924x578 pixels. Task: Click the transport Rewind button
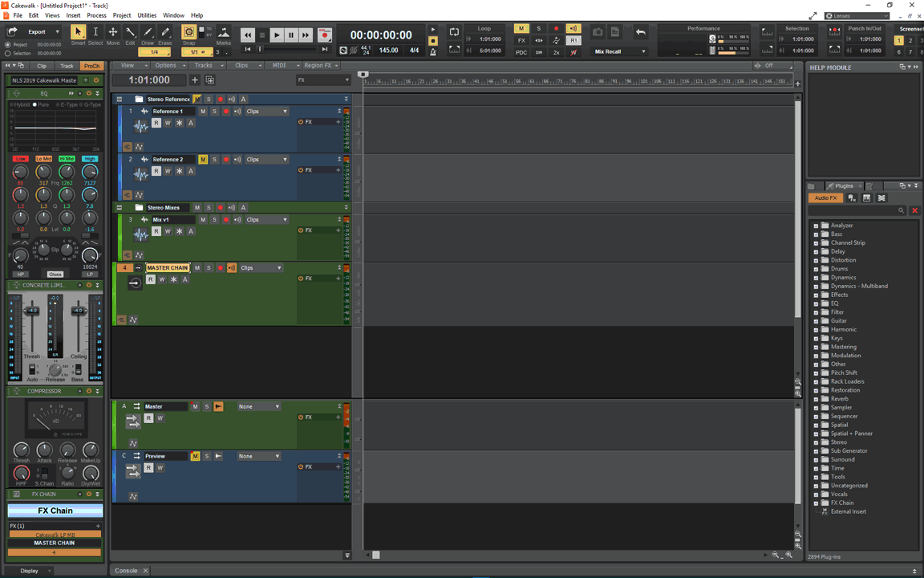pos(248,35)
